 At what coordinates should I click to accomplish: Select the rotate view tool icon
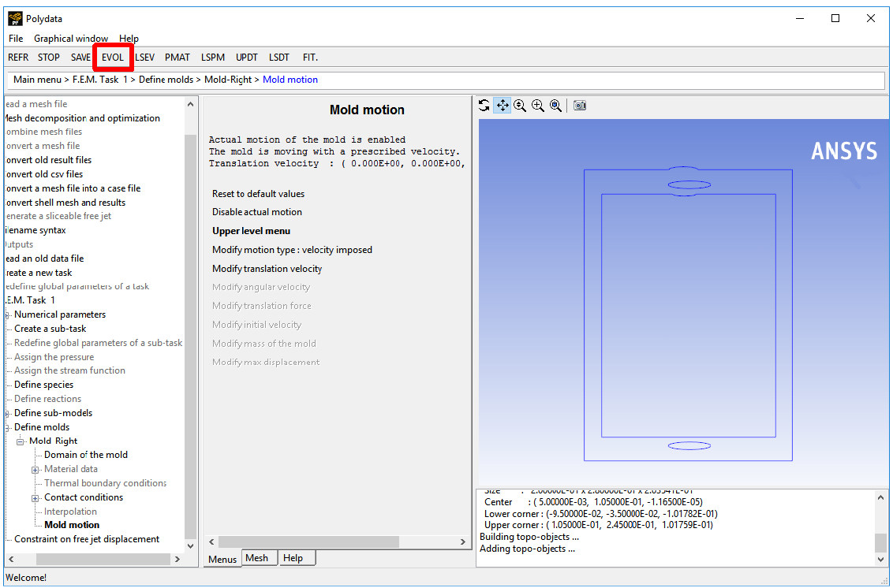484,106
